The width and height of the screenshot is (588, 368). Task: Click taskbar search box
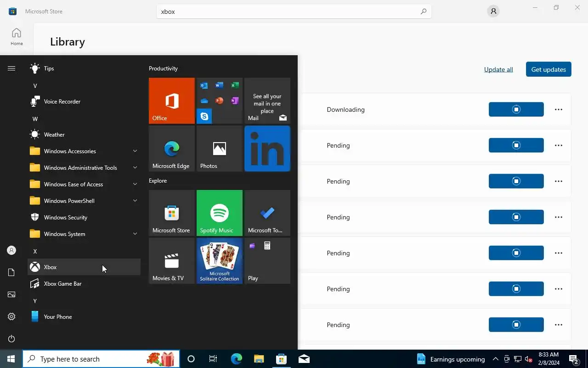[101, 359]
